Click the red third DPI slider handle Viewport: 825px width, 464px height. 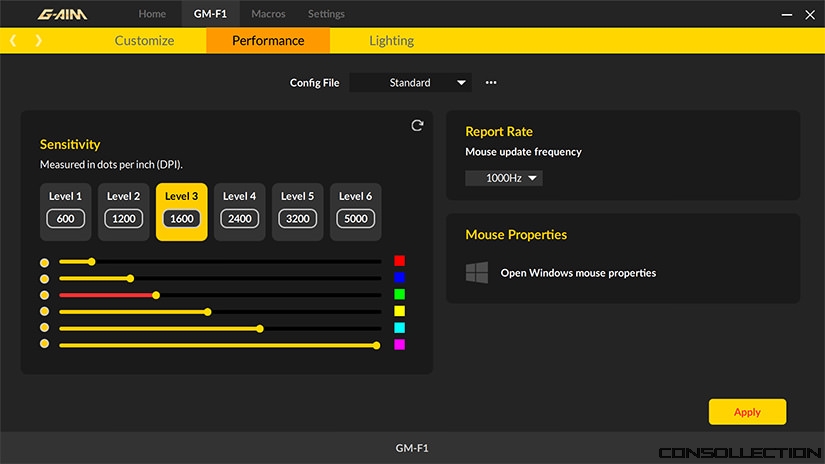point(156,295)
